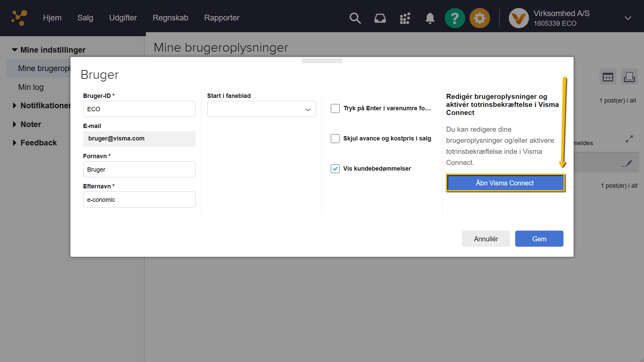Click the notifications bell icon

coord(430,18)
